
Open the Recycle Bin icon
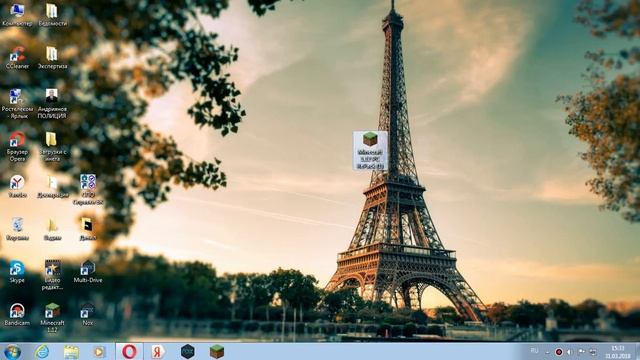[x=17, y=229]
